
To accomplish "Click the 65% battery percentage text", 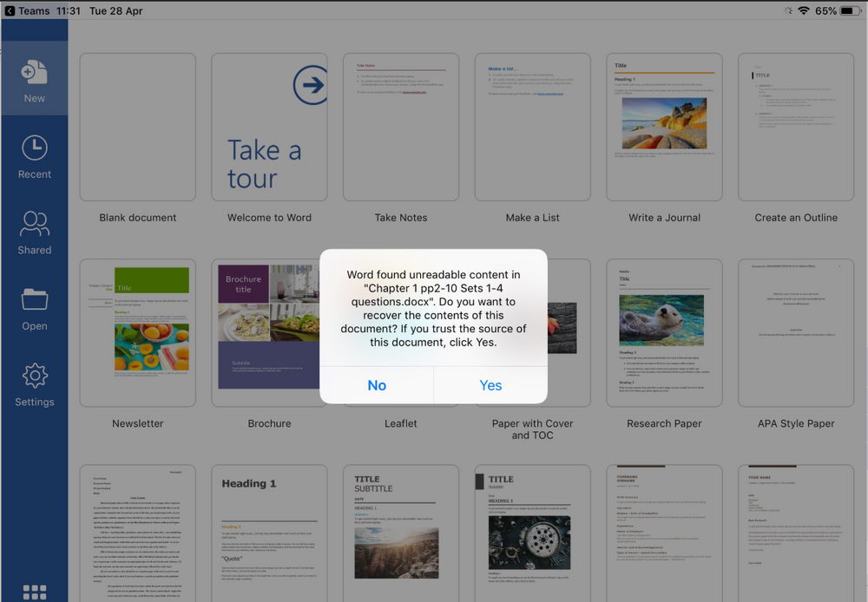I will pyautogui.click(x=825, y=11).
